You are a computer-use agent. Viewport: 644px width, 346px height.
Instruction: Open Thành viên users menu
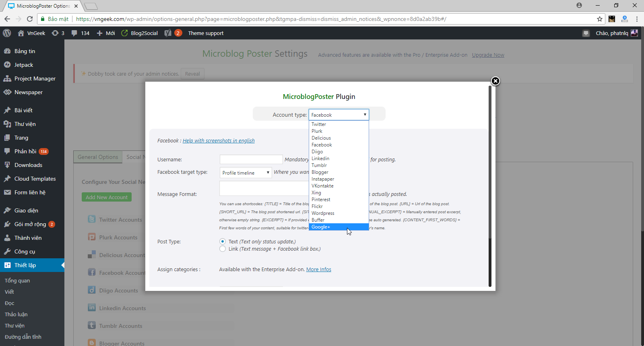click(32, 238)
